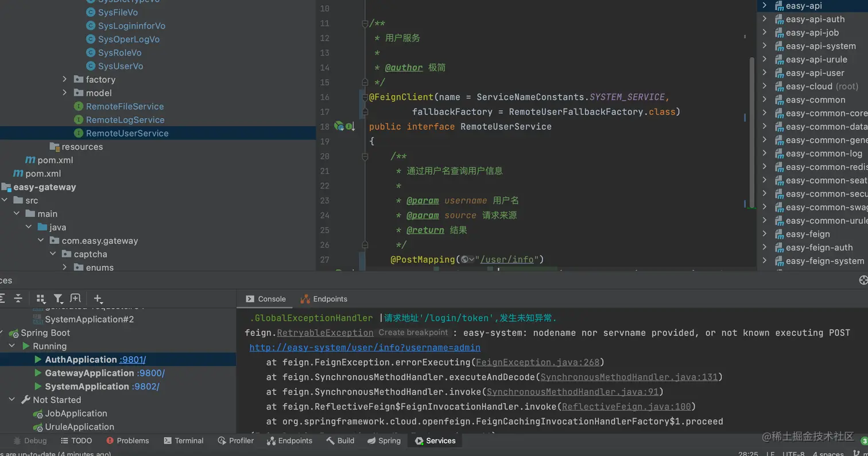
Task: Expand the enums package
Action: click(x=65, y=267)
